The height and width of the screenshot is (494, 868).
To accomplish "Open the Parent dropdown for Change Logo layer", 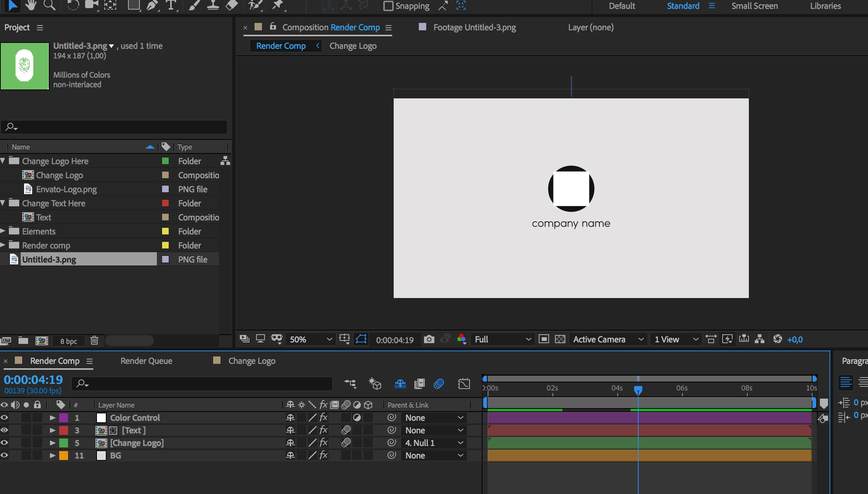I will pos(434,443).
